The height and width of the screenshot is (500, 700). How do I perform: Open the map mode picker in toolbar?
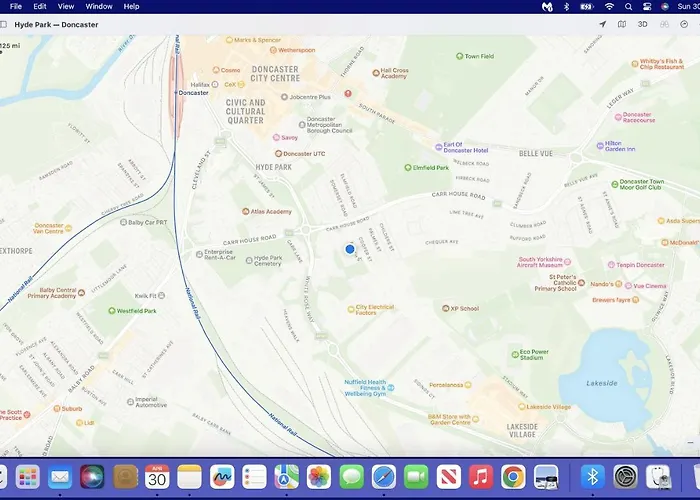(x=621, y=24)
